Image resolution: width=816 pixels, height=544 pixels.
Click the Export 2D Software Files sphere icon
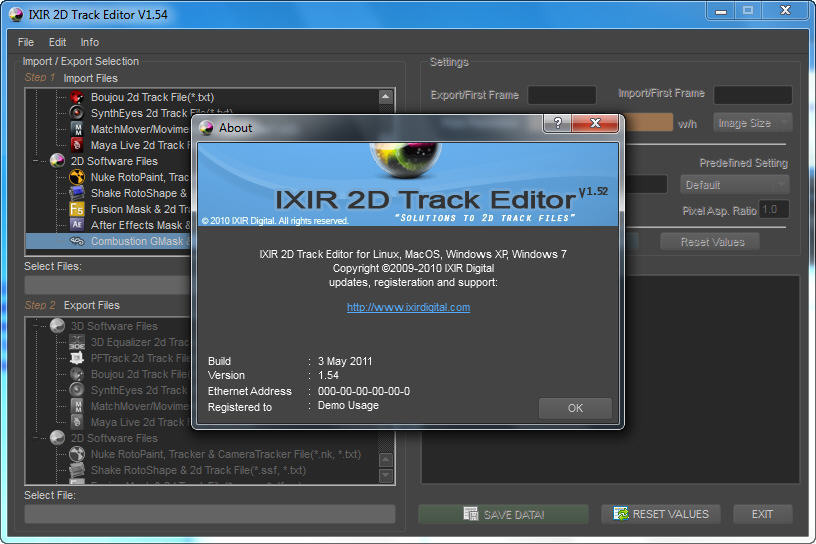pos(57,438)
